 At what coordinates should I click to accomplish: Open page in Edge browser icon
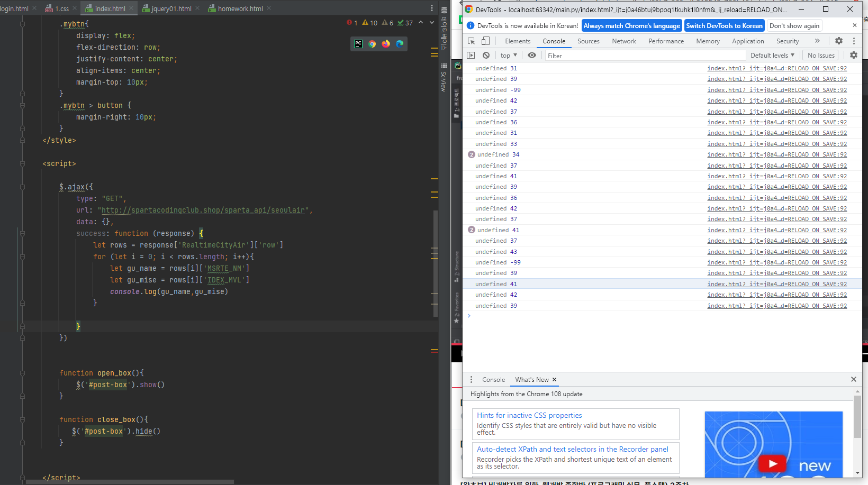tap(400, 44)
